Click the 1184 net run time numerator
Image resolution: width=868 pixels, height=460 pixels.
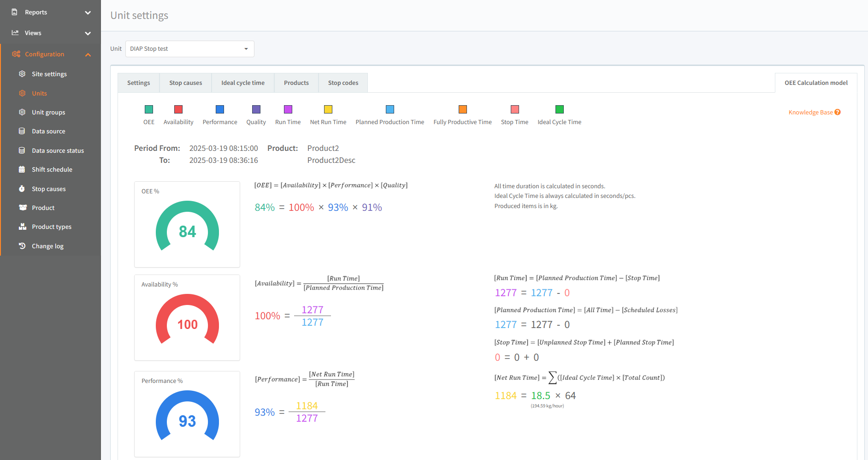pos(307,406)
